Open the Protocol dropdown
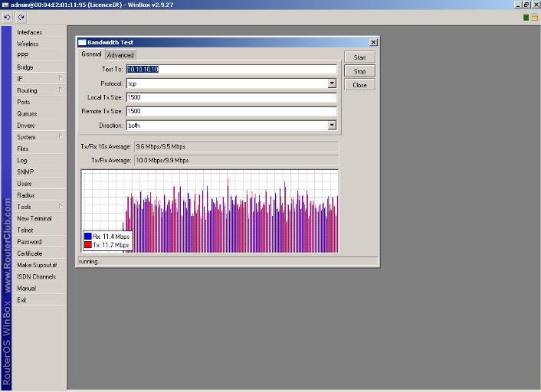The width and height of the screenshot is (541, 392). click(332, 83)
